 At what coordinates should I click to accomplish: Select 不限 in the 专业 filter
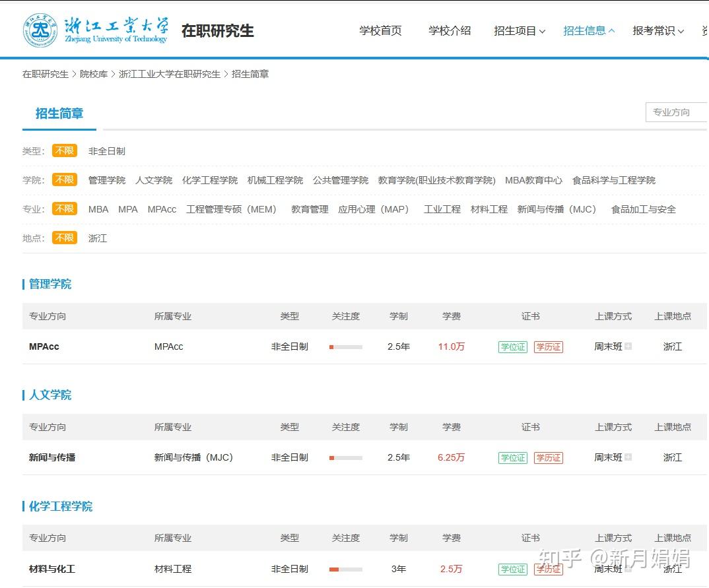tap(65, 209)
